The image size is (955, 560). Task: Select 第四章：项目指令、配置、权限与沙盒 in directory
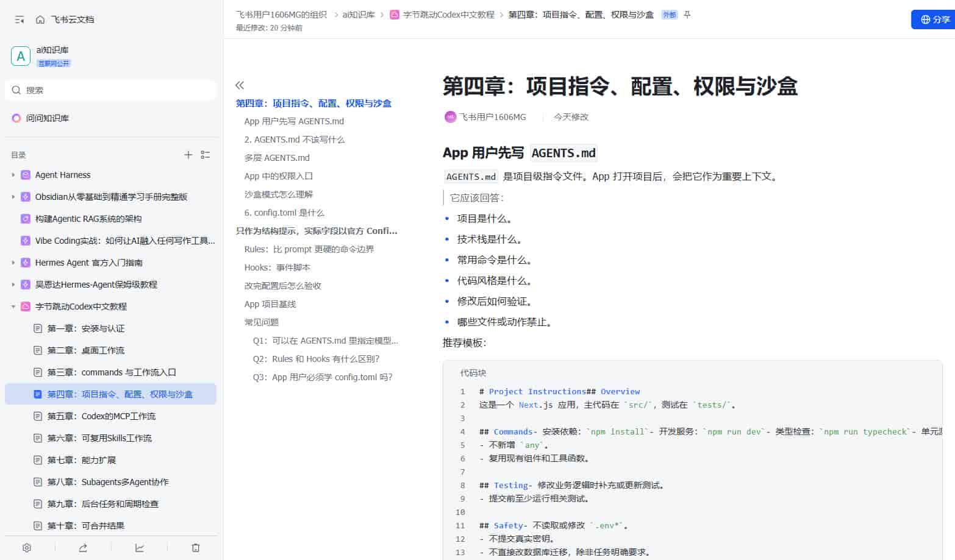click(110, 394)
